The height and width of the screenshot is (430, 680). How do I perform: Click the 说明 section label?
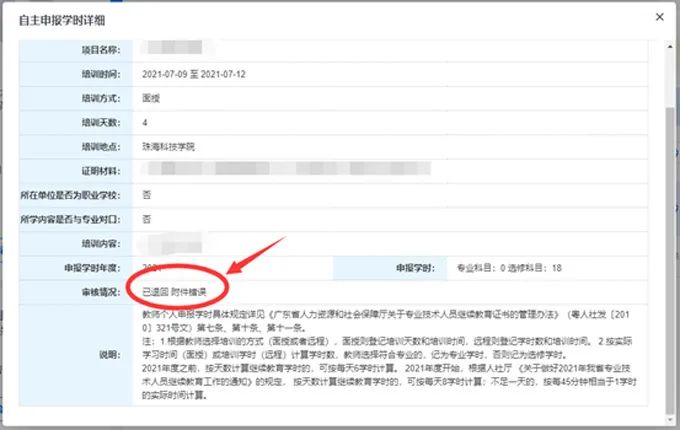(108, 354)
